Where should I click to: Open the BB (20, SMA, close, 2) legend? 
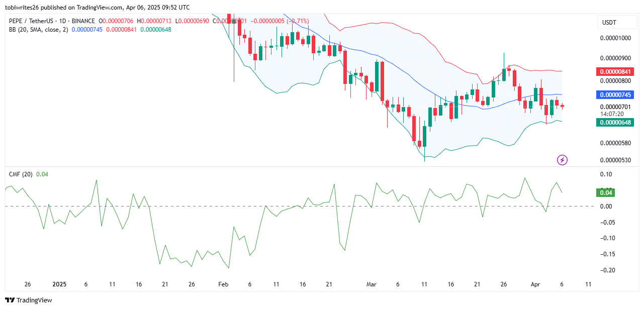(x=39, y=30)
